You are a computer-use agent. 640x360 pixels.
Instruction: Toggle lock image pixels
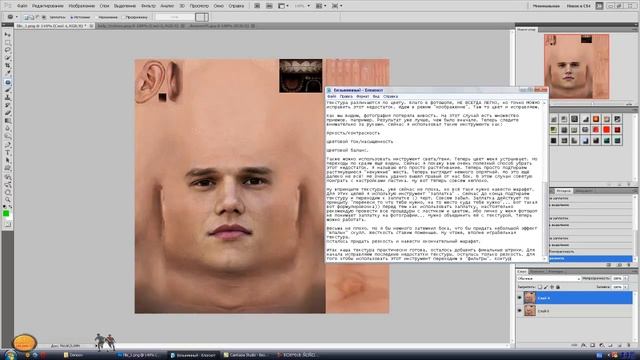pos(546,287)
